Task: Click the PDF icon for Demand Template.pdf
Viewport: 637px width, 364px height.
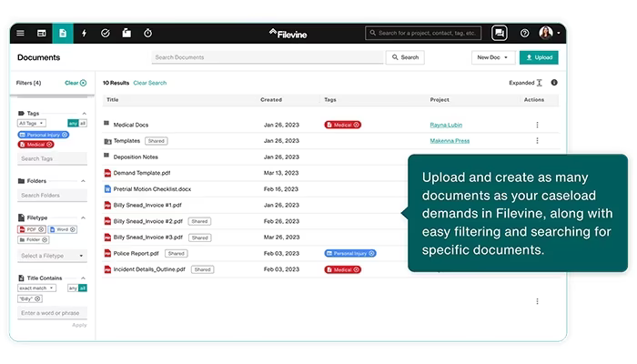Action: (x=107, y=173)
